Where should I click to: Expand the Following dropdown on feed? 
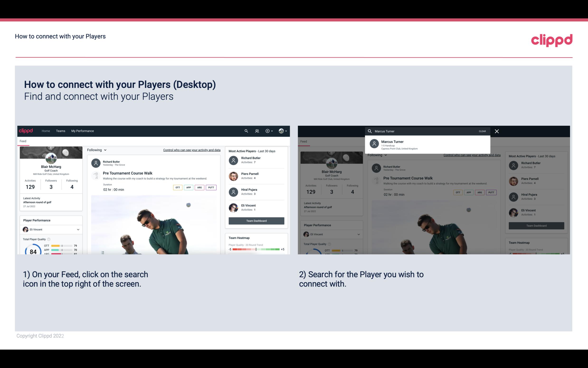point(96,150)
